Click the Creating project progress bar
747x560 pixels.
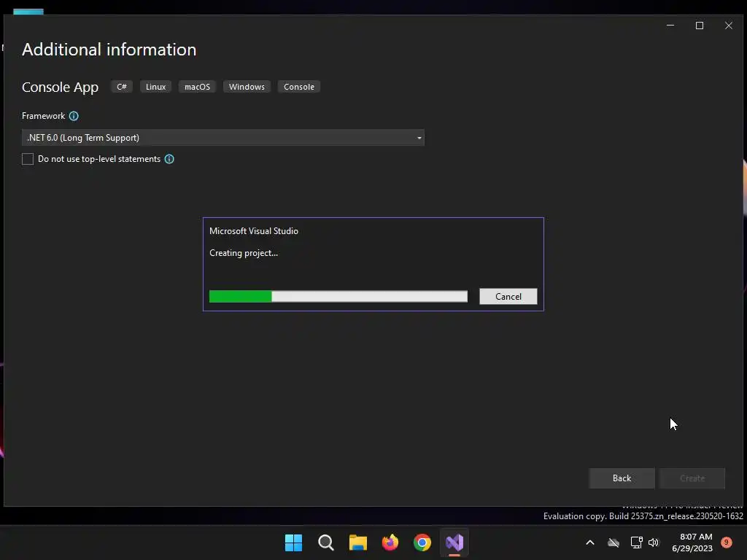[338, 296]
